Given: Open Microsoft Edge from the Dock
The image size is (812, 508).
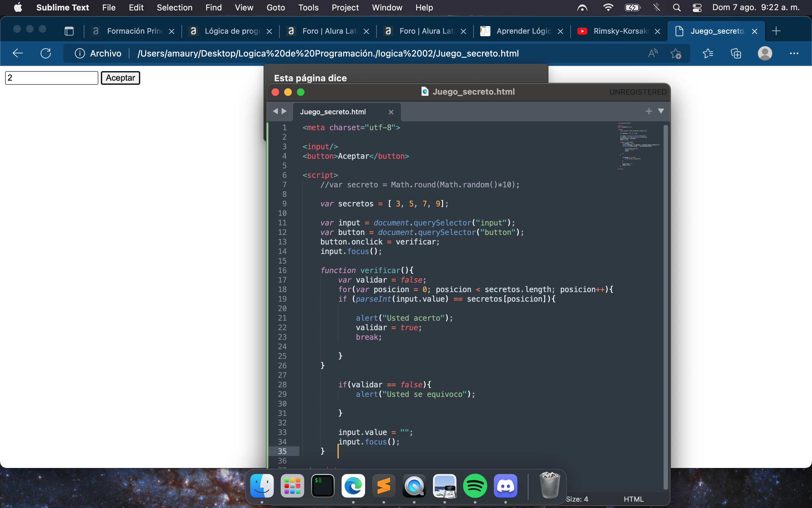Looking at the screenshot, I should click(353, 485).
